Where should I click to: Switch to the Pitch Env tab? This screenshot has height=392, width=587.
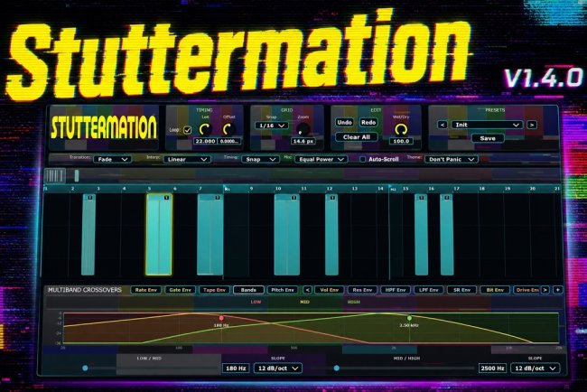[283, 290]
